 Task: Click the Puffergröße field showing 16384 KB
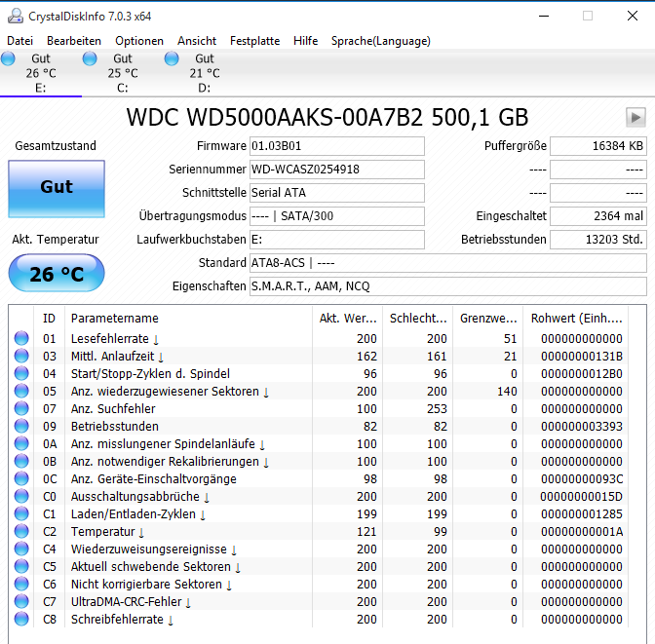click(x=598, y=146)
